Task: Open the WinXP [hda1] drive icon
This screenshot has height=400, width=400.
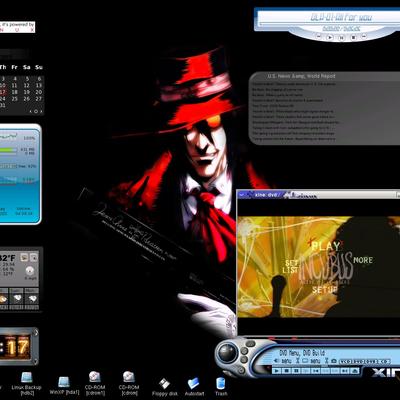Action: tap(64, 385)
